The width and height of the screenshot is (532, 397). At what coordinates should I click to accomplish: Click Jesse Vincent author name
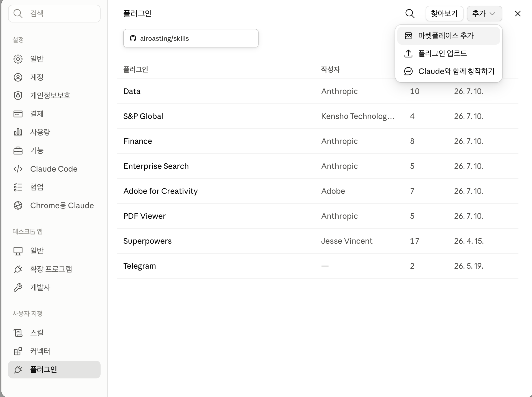click(x=347, y=241)
